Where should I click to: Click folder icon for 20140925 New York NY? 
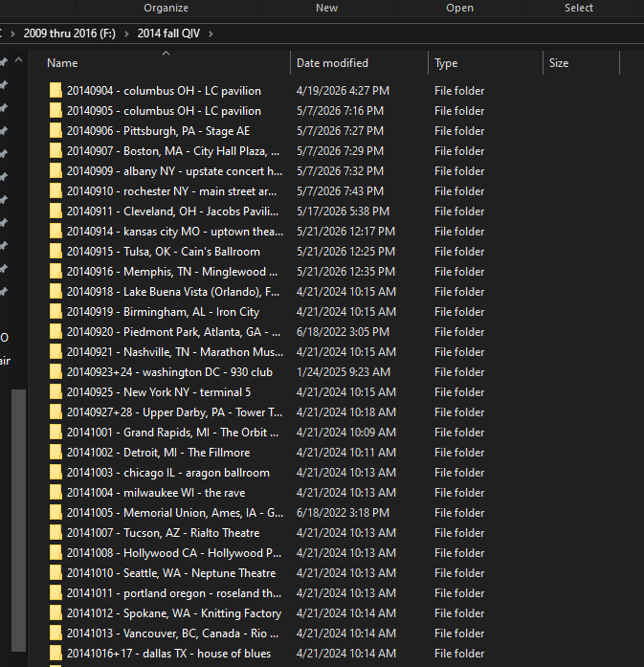tap(56, 392)
